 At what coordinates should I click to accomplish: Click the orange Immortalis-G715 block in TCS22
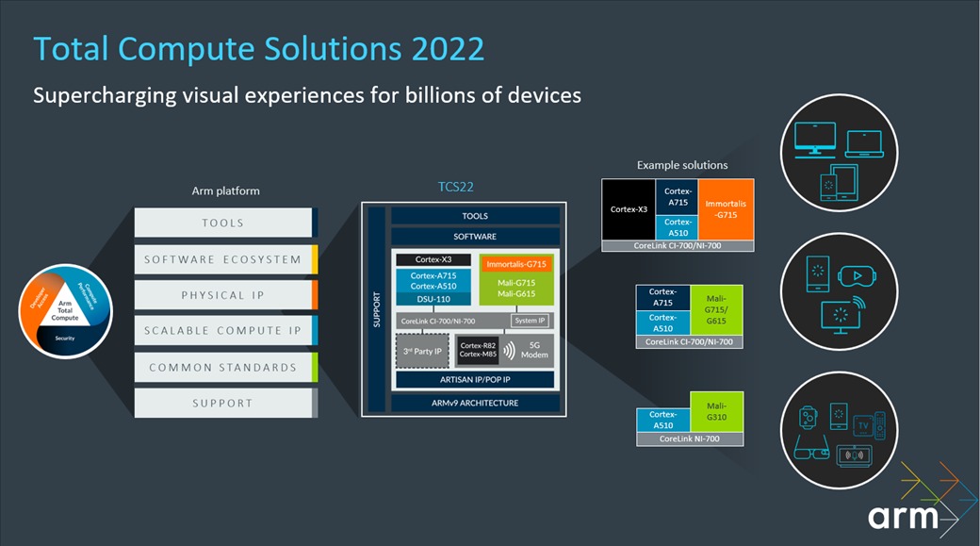pyautogui.click(x=515, y=265)
